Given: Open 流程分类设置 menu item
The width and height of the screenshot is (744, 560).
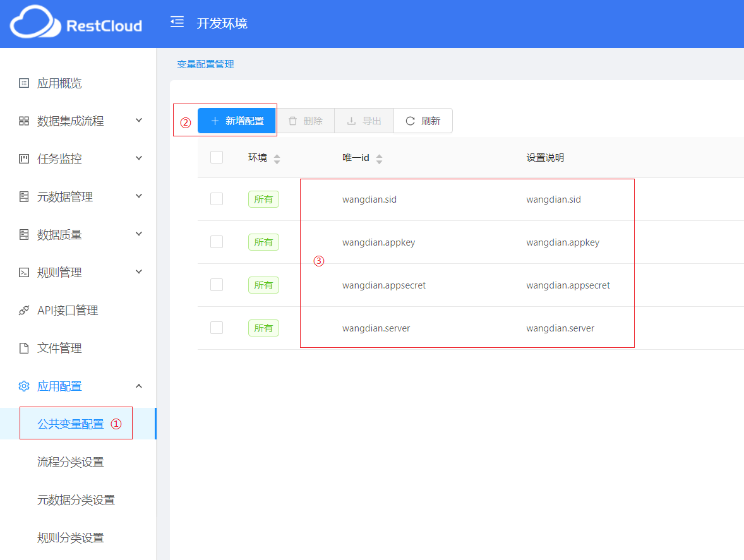Looking at the screenshot, I should (70, 462).
